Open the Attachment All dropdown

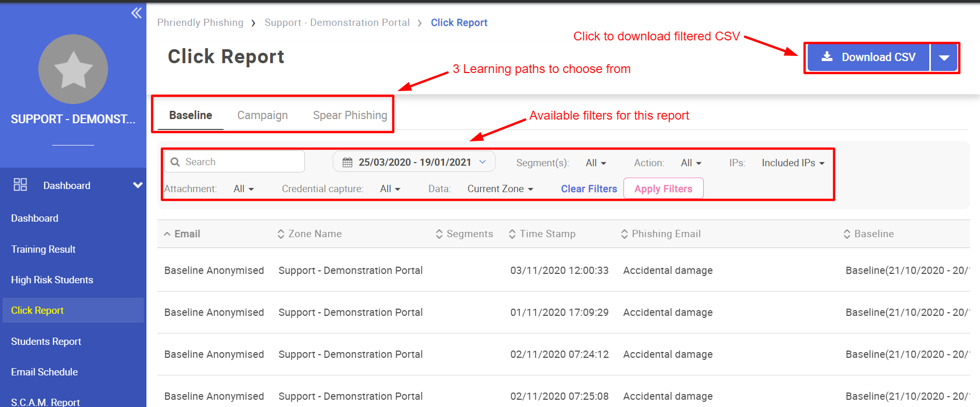[244, 189]
